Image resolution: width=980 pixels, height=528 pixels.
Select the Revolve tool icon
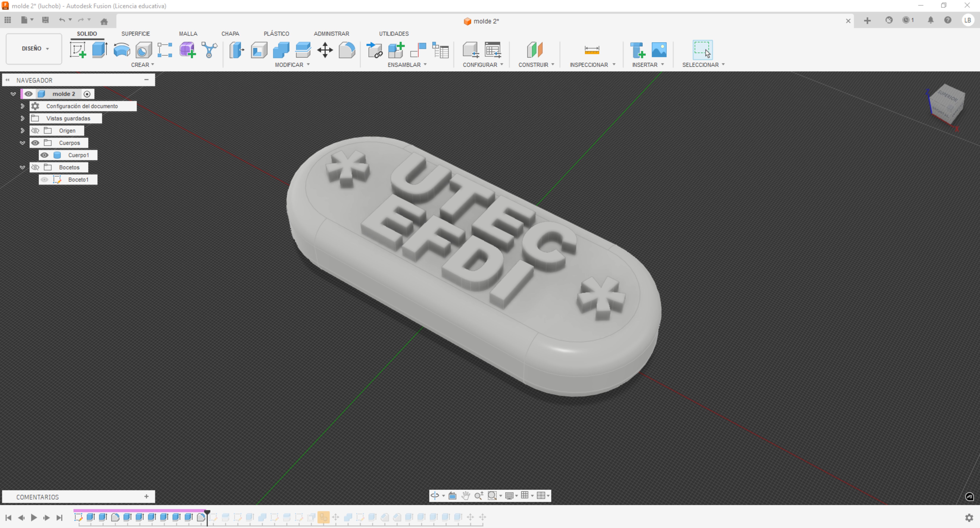122,50
